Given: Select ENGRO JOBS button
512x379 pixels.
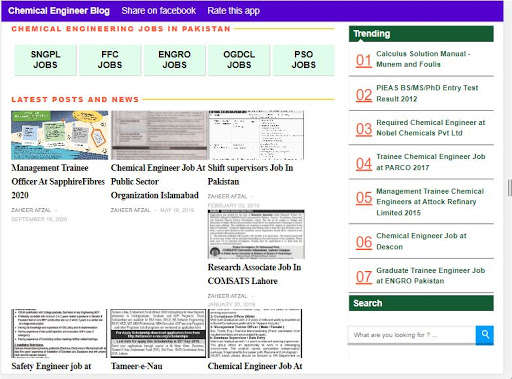Looking at the screenshot, I should click(174, 60).
